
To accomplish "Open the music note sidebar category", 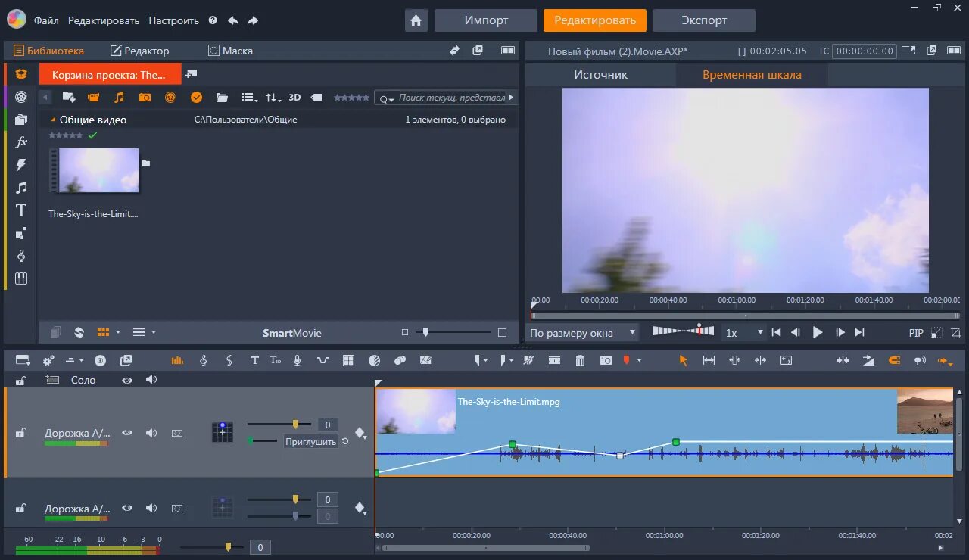I will [21, 188].
